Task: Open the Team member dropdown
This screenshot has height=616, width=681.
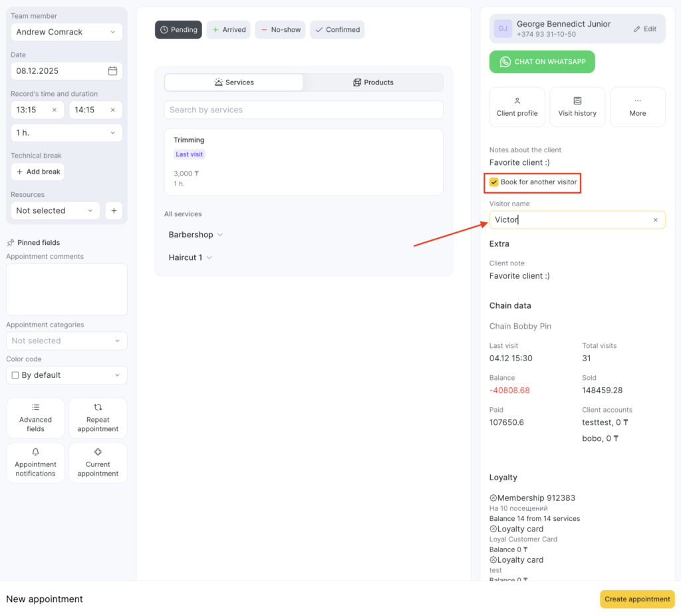Action: tap(67, 32)
